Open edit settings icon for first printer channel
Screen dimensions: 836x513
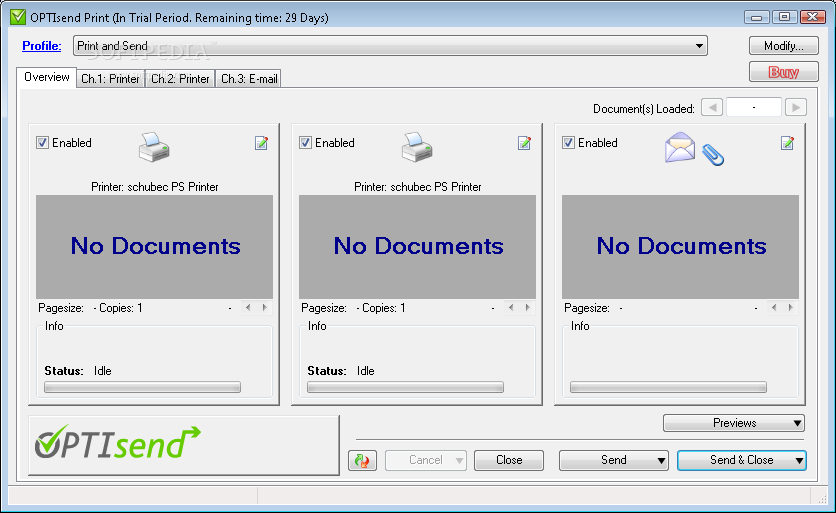pos(261,143)
